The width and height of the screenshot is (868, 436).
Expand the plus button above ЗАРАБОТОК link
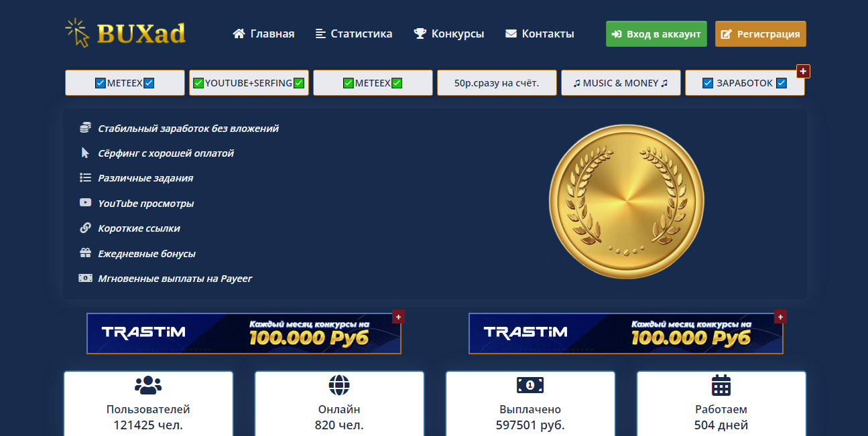(x=803, y=71)
